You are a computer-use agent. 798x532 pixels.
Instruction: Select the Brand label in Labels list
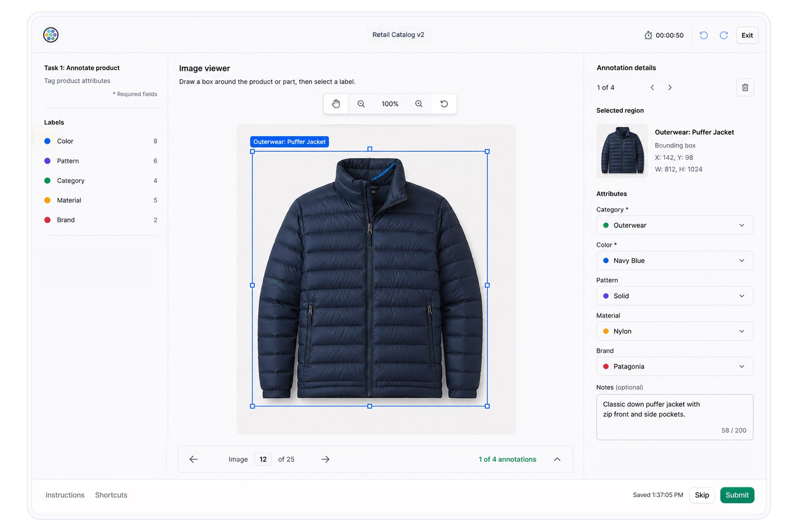coord(101,220)
